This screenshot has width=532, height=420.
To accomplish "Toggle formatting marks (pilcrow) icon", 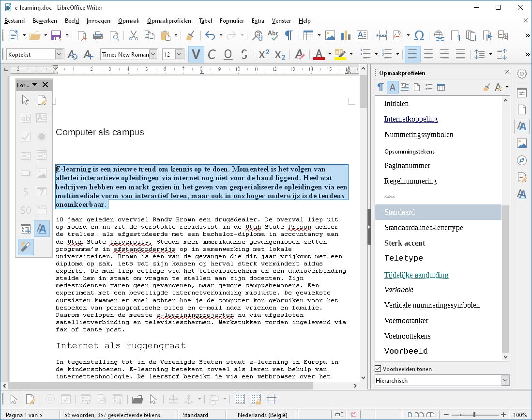I will pos(289,35).
